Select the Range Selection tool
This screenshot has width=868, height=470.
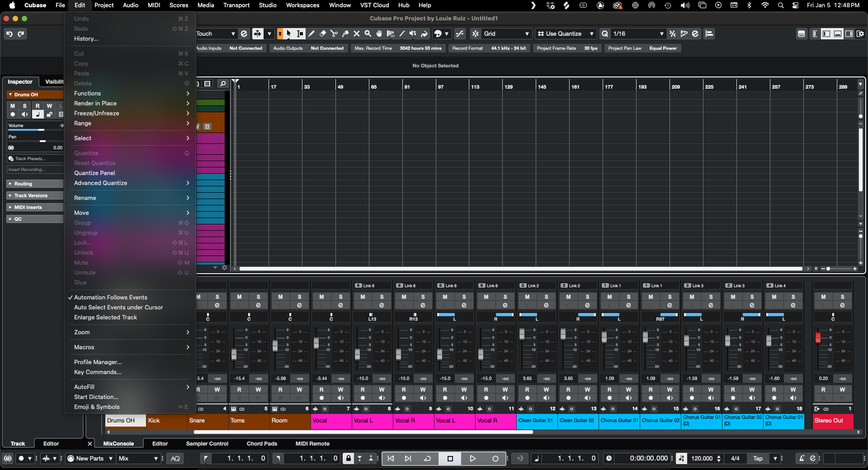300,33
